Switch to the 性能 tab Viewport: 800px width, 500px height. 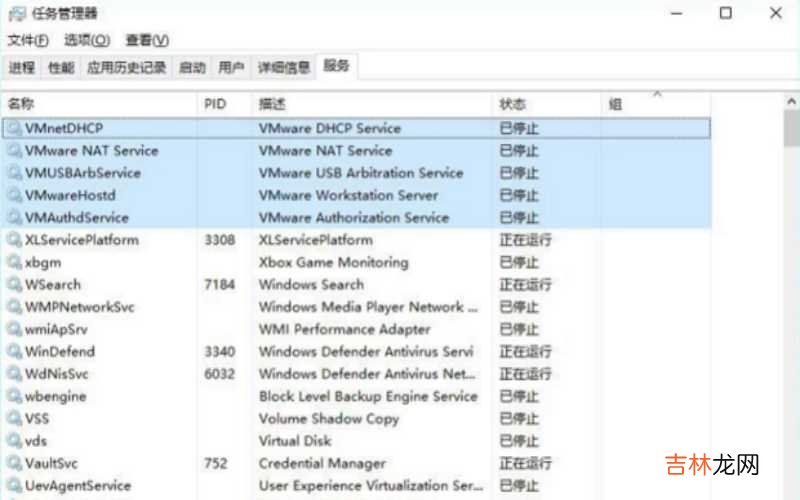pyautogui.click(x=61, y=67)
